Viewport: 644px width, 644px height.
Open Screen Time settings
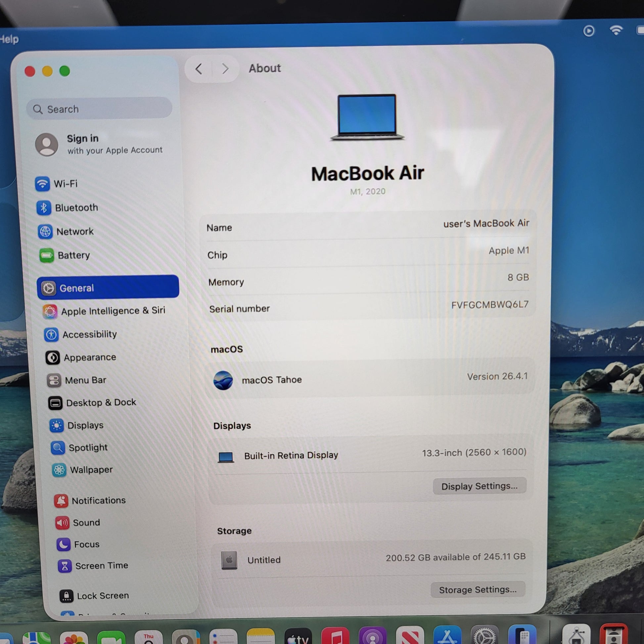coord(101,566)
